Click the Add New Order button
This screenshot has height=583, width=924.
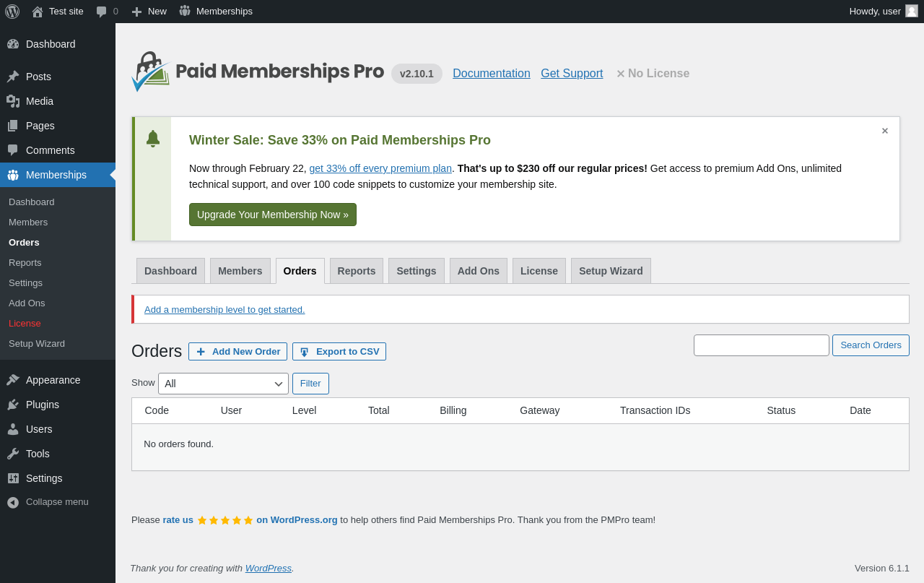pos(237,352)
